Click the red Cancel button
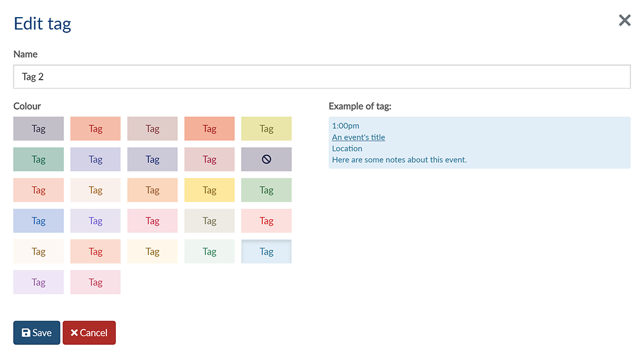644x358 pixels. [89, 333]
